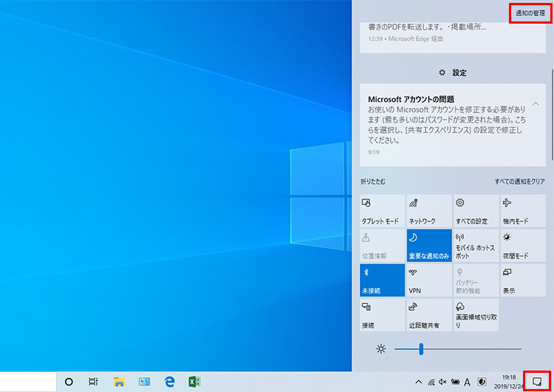This screenshot has height=392, width=554.
Task: Open the VPN quick action tile
Action: pyautogui.click(x=429, y=281)
